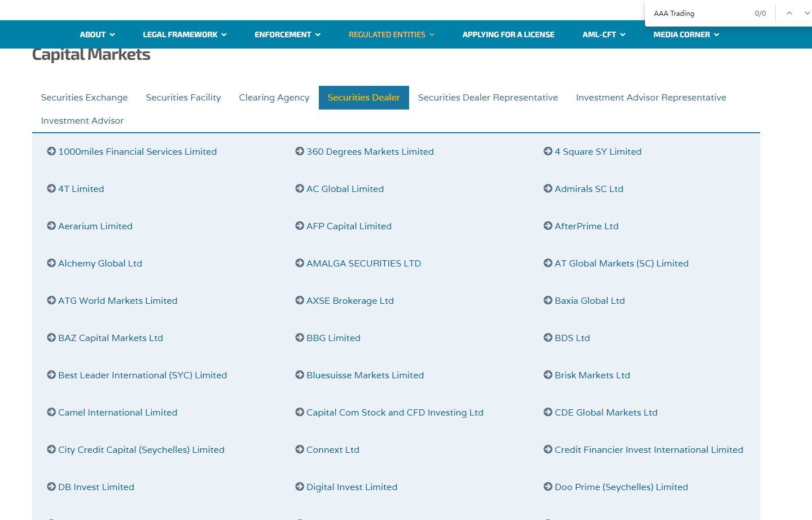Select the Securities Dealer tab
The image size is (812, 520).
(364, 98)
